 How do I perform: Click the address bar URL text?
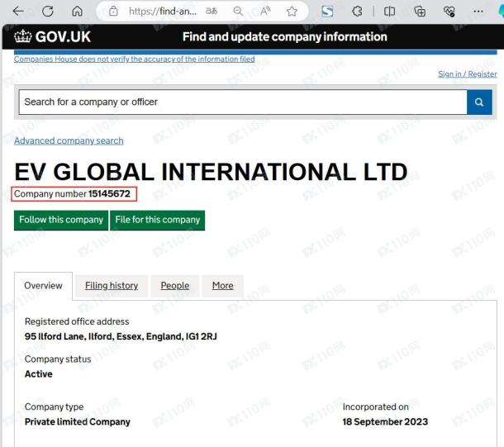pyautogui.click(x=162, y=12)
